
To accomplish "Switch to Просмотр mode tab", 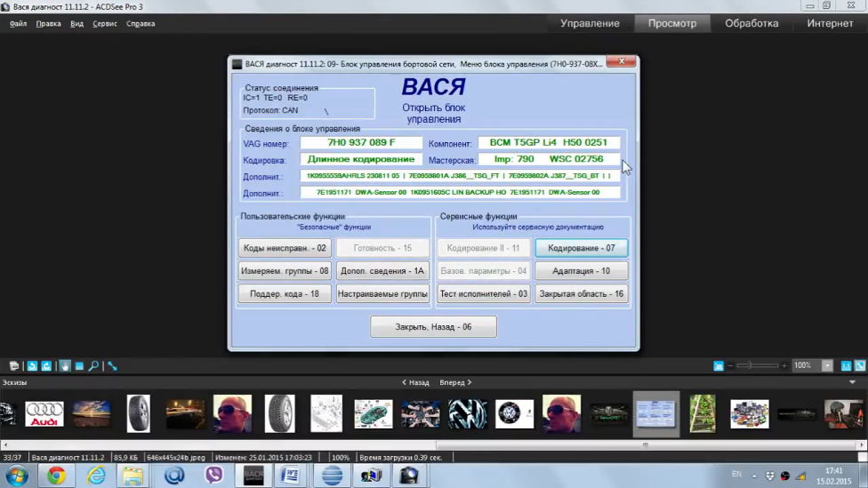I will (672, 23).
